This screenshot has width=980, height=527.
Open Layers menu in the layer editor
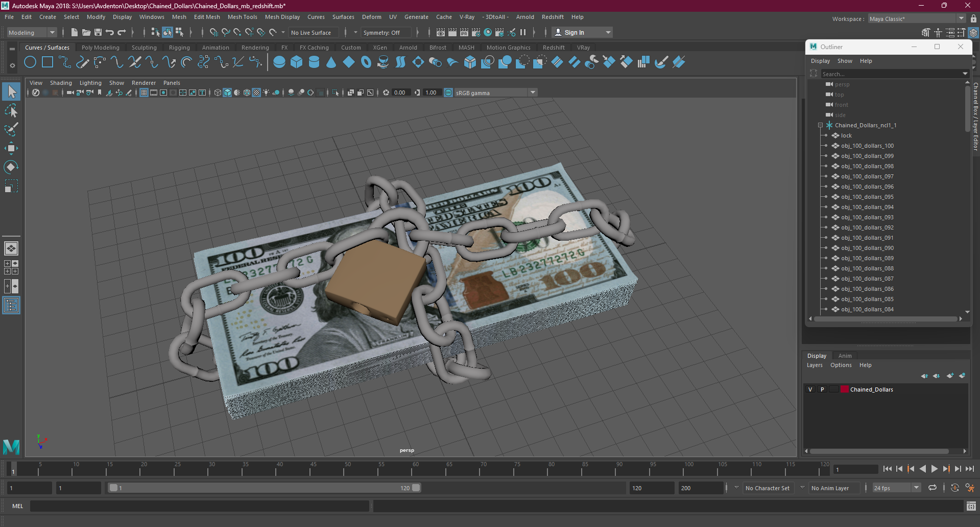815,365
